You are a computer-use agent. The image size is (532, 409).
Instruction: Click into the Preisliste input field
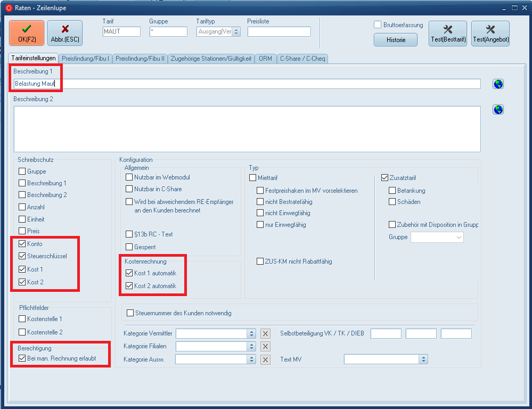279,32
